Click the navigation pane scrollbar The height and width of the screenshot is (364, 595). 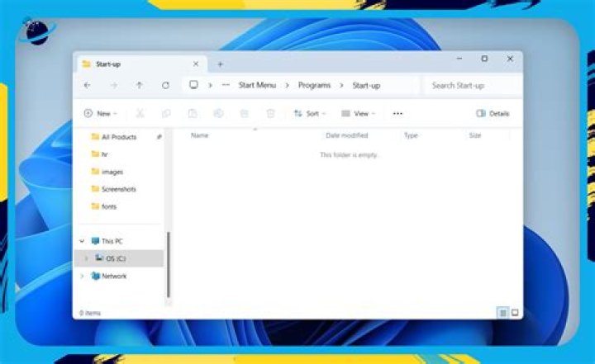(168, 265)
